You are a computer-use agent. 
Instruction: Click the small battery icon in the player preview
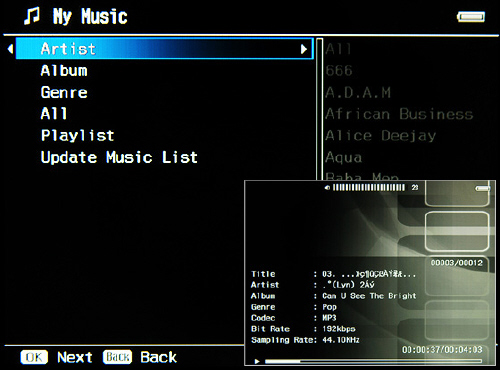(483, 189)
